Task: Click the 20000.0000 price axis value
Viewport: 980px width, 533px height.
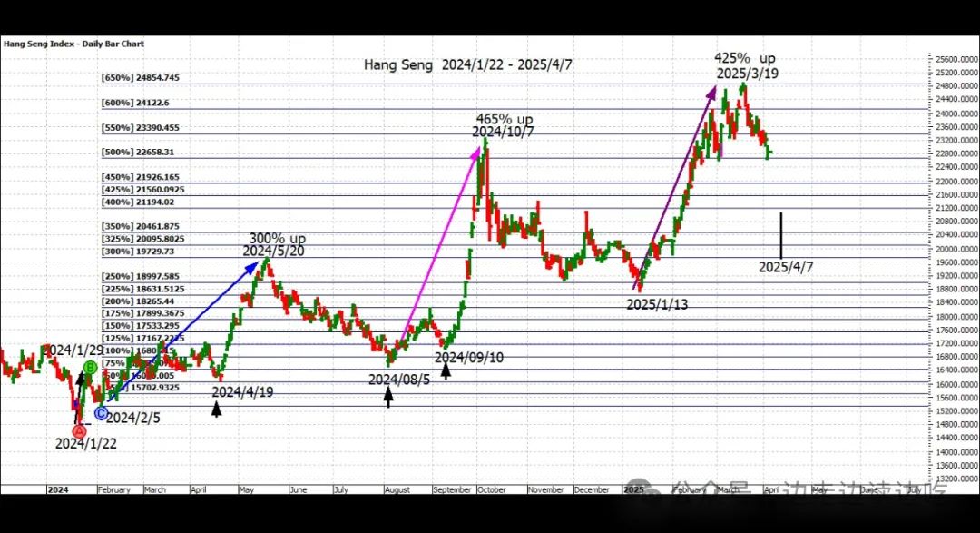Action: point(956,249)
